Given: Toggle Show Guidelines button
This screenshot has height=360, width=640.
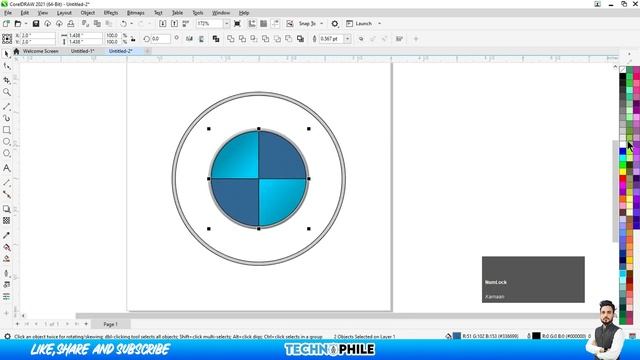Looking at the screenshot, I should [x=276, y=24].
